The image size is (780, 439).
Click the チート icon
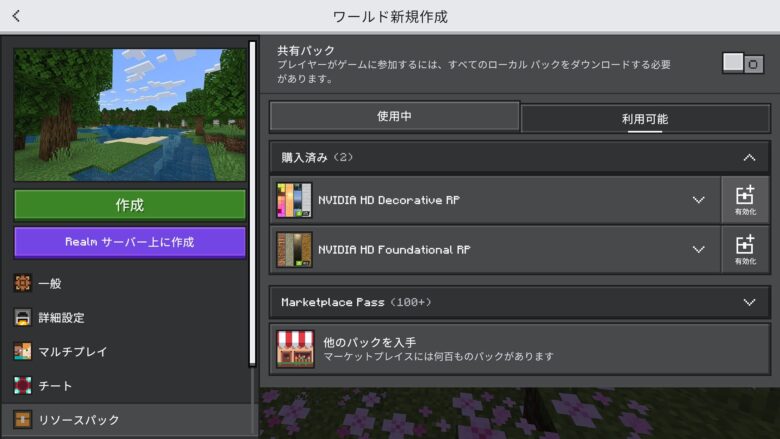tap(22, 386)
